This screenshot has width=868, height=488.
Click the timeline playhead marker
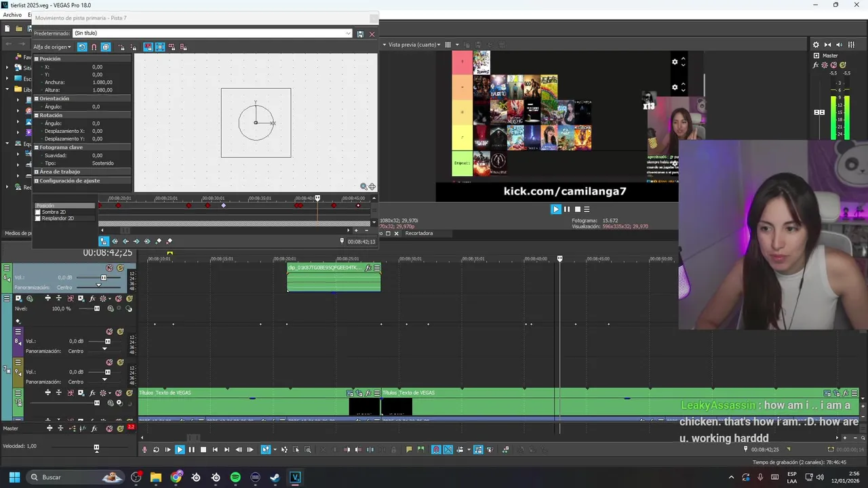click(x=559, y=258)
